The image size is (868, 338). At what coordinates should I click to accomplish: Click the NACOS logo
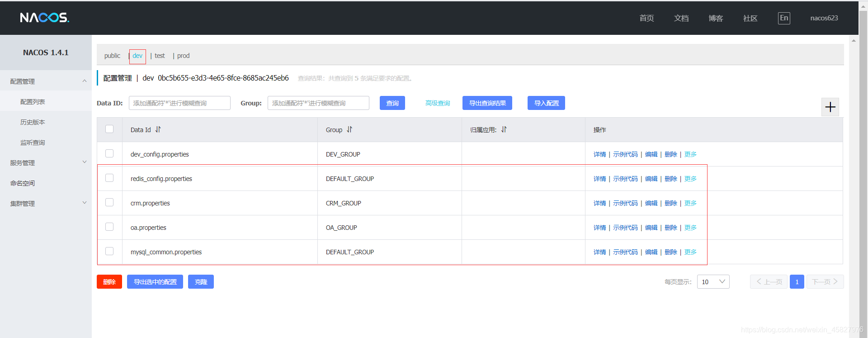pyautogui.click(x=45, y=18)
